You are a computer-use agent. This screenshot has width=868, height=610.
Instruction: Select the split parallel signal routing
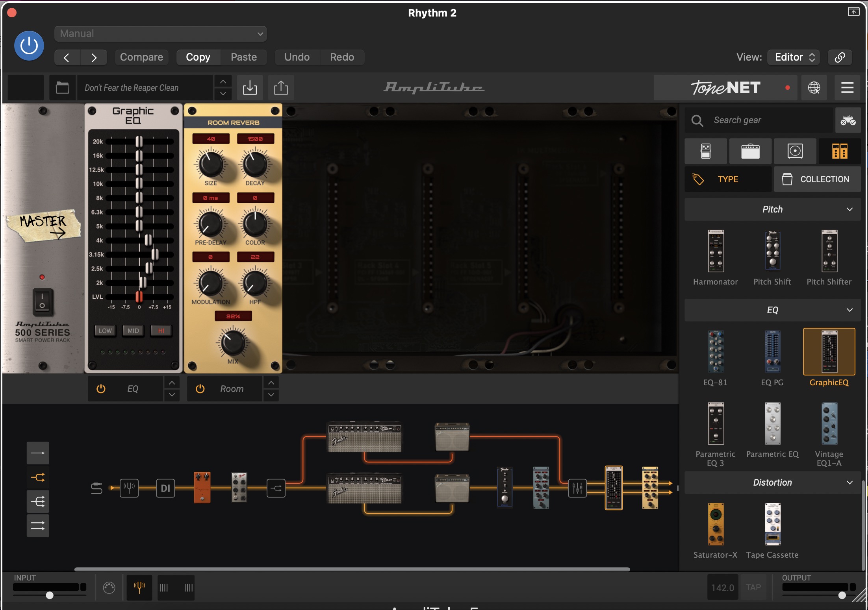point(38,478)
